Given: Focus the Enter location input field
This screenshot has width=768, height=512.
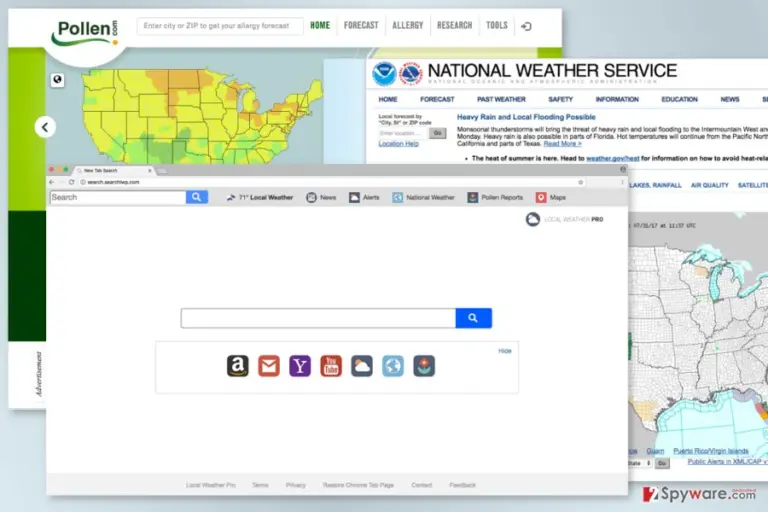Looking at the screenshot, I should [403, 133].
